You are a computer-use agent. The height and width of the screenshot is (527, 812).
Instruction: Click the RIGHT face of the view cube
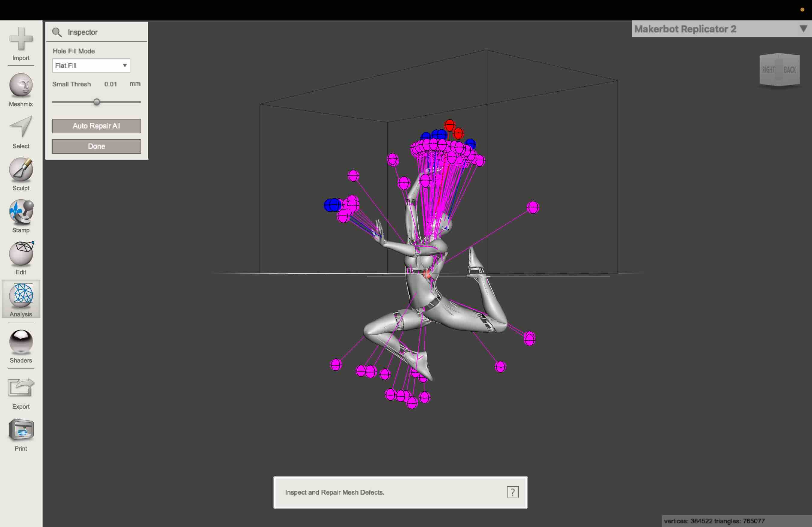[x=768, y=70]
